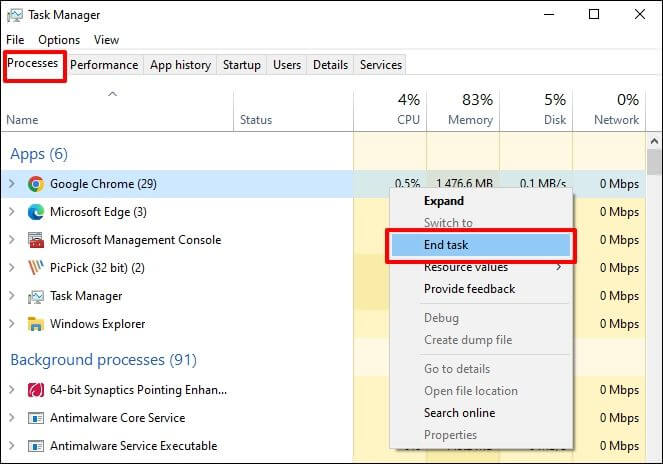Click Properties in context menu
Viewport: 663px width, 464px height.
click(x=481, y=435)
